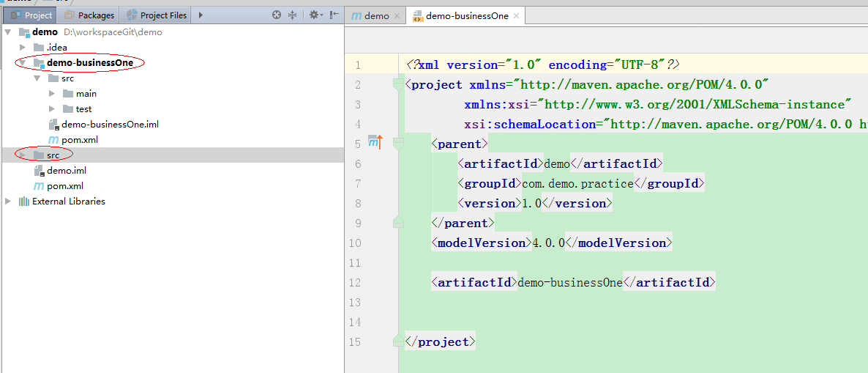Hide the project tool window
This screenshot has height=373, width=868.
[x=334, y=15]
